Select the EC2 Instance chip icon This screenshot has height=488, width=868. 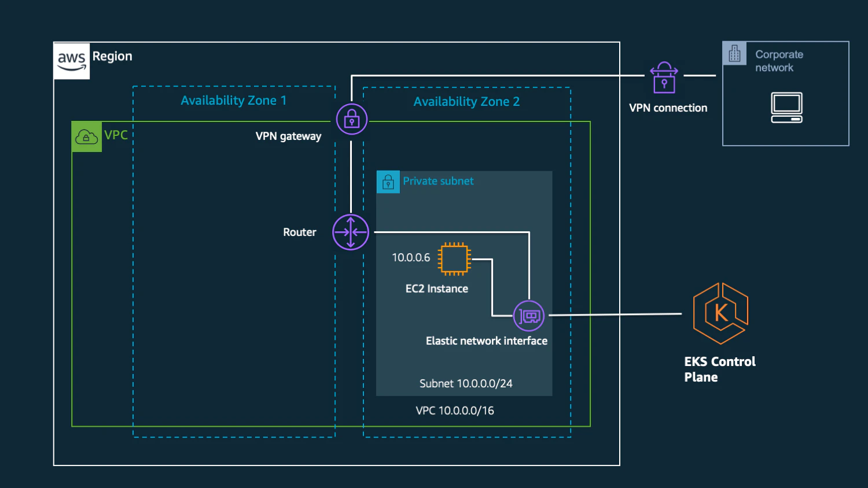point(454,258)
